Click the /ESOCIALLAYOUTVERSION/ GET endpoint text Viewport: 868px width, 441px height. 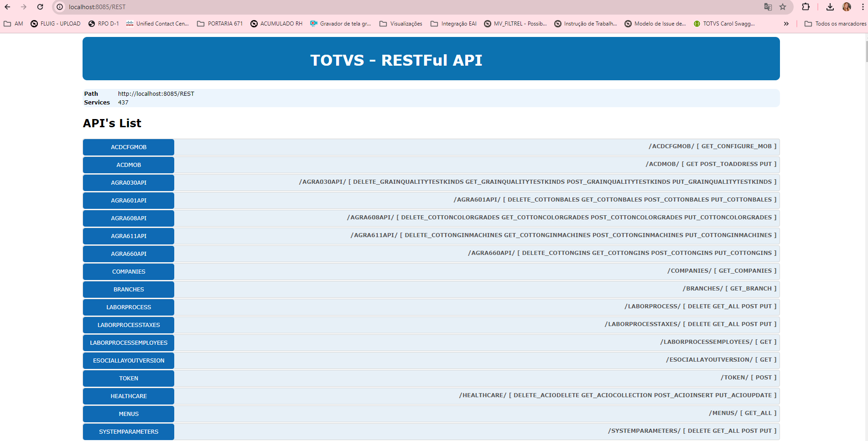721,360
